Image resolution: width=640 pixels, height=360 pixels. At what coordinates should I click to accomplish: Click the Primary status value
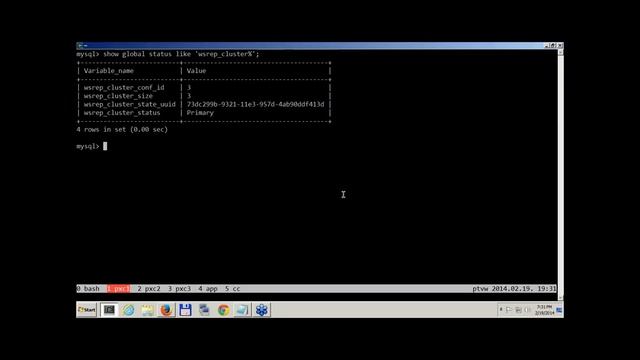[200, 113]
